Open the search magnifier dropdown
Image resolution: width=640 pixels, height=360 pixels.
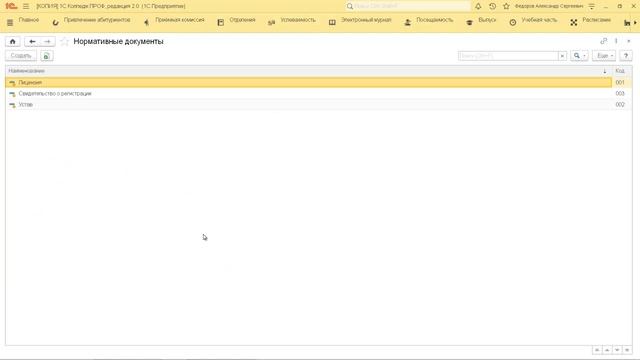pyautogui.click(x=579, y=56)
